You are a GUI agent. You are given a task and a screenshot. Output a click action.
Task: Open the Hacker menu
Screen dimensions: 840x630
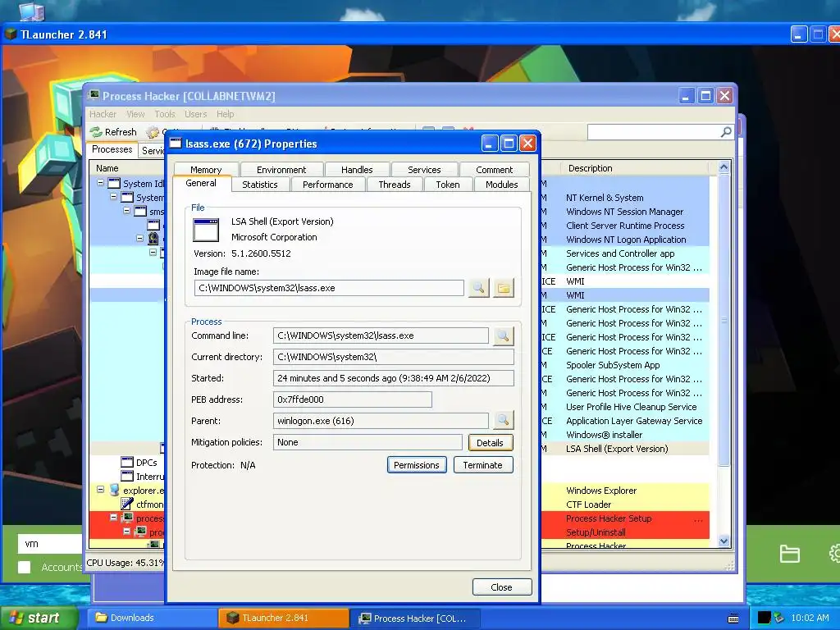click(103, 114)
